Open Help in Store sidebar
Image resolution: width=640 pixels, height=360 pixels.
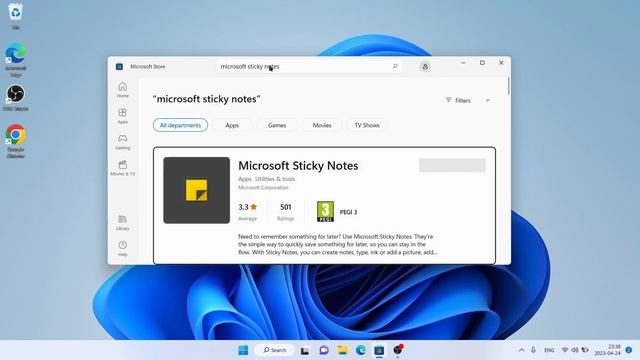pos(122,249)
